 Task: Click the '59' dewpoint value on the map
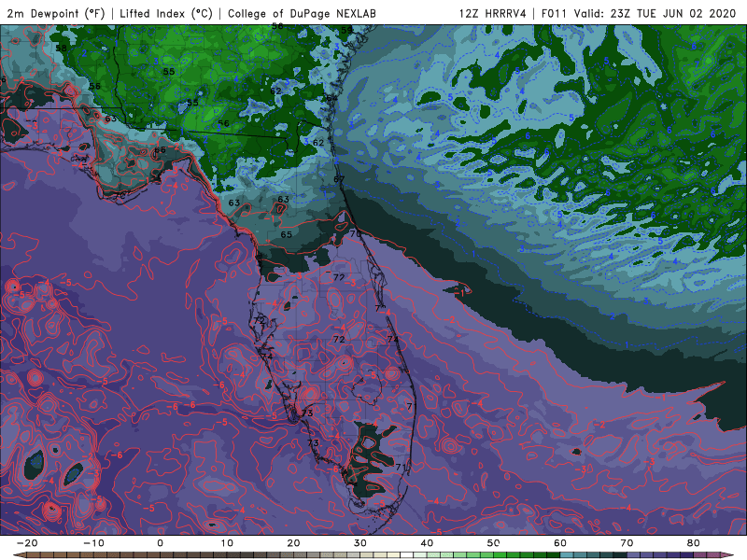click(x=346, y=30)
